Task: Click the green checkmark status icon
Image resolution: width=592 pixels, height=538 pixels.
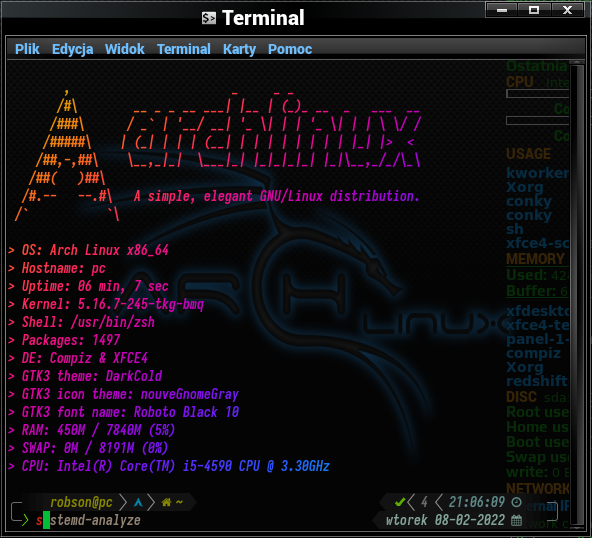Action: coord(399,502)
